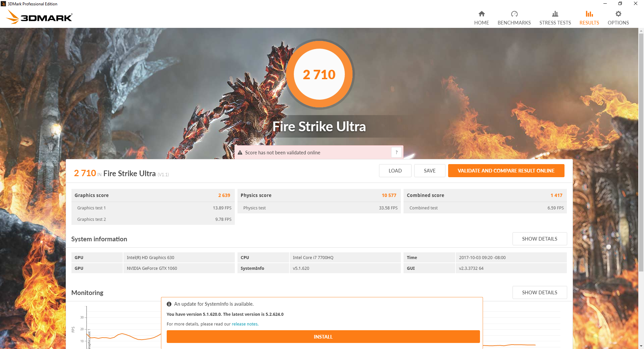Click the Combined test row label
Screen dimensions: 644x349
pos(423,208)
